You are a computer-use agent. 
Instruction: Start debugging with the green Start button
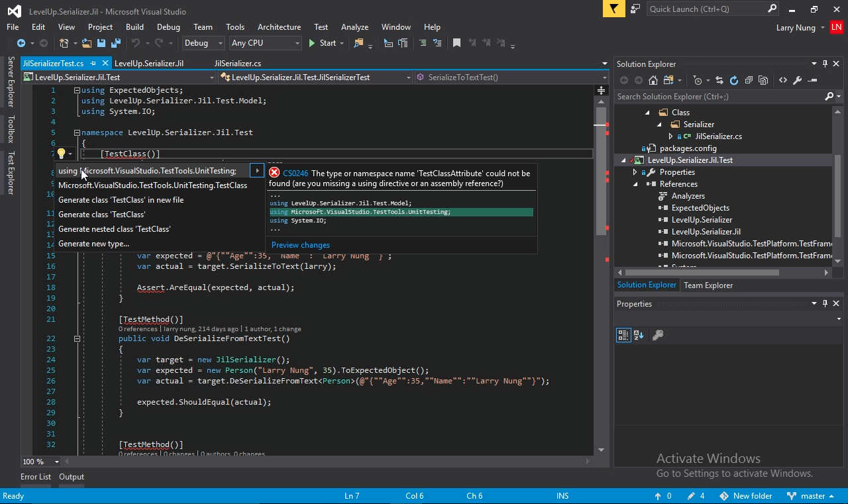click(322, 43)
